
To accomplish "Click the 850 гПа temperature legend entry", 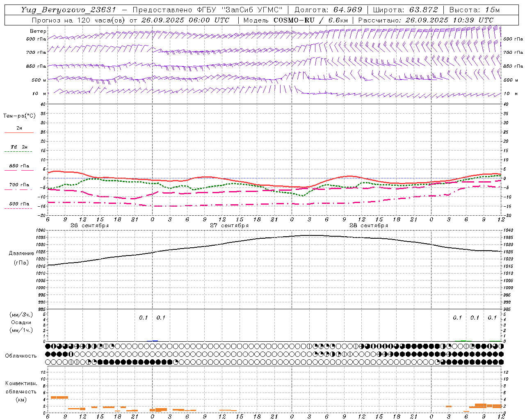I will pyautogui.click(x=19, y=167).
